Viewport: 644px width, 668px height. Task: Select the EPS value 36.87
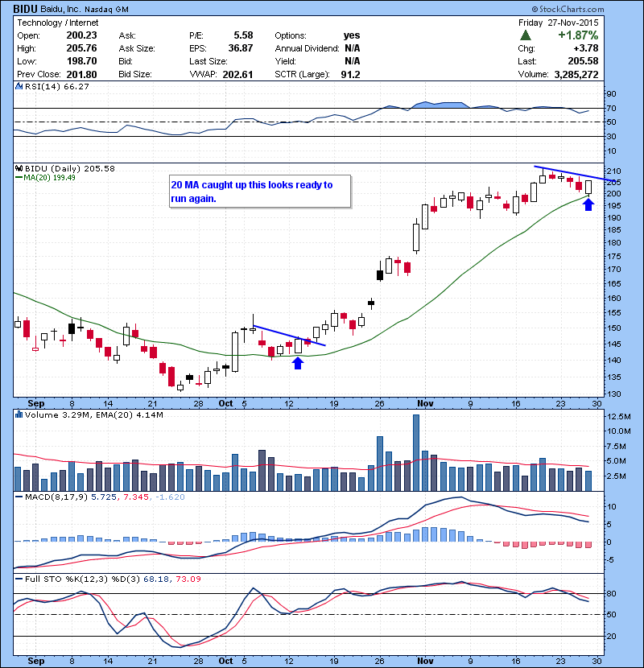click(x=241, y=48)
